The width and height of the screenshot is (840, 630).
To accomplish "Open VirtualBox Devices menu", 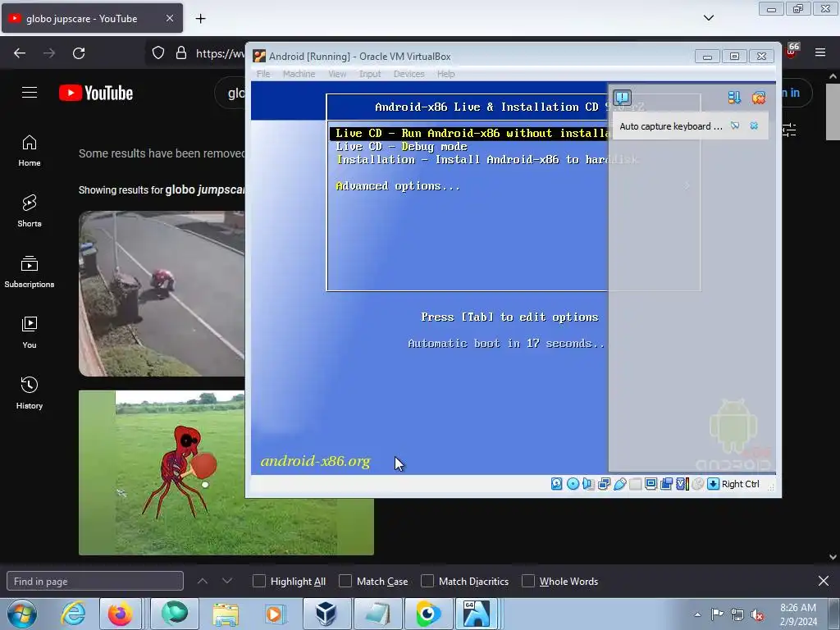I will 409,74.
